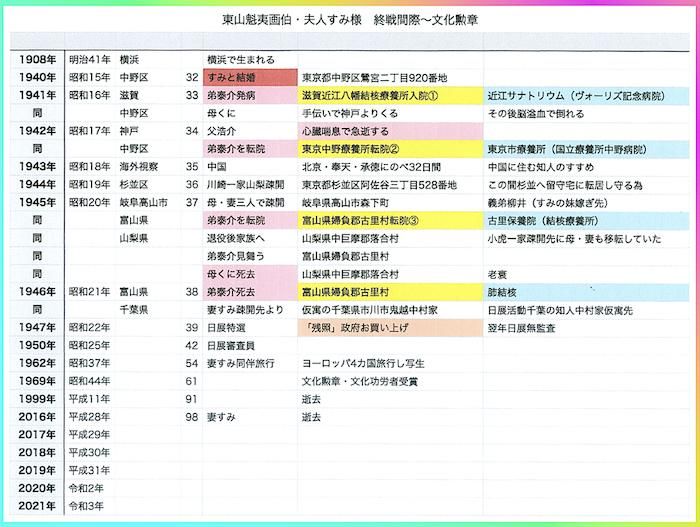
Task: Click the cell 横浜で生まれる
Action: tap(241, 59)
